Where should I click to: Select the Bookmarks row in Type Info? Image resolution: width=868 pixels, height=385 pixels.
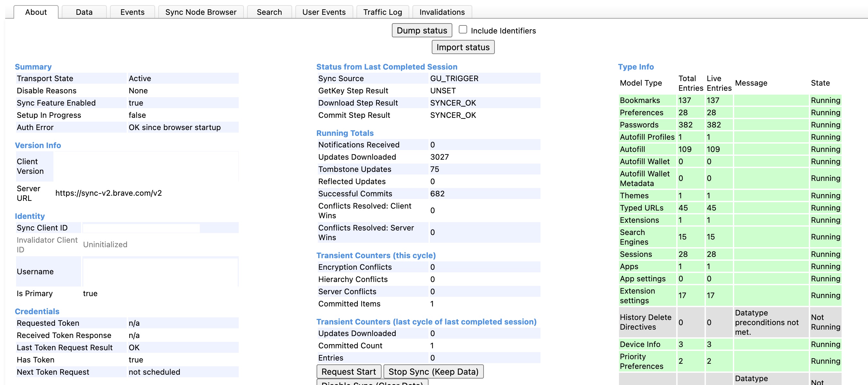646,100
